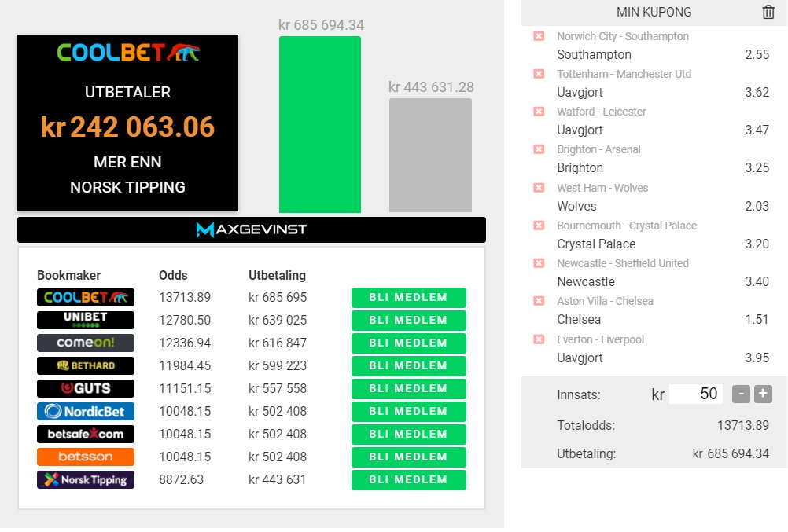Click the trash icon to clear Min Kupong
Image resolution: width=788 pixels, height=532 pixels.
(768, 12)
